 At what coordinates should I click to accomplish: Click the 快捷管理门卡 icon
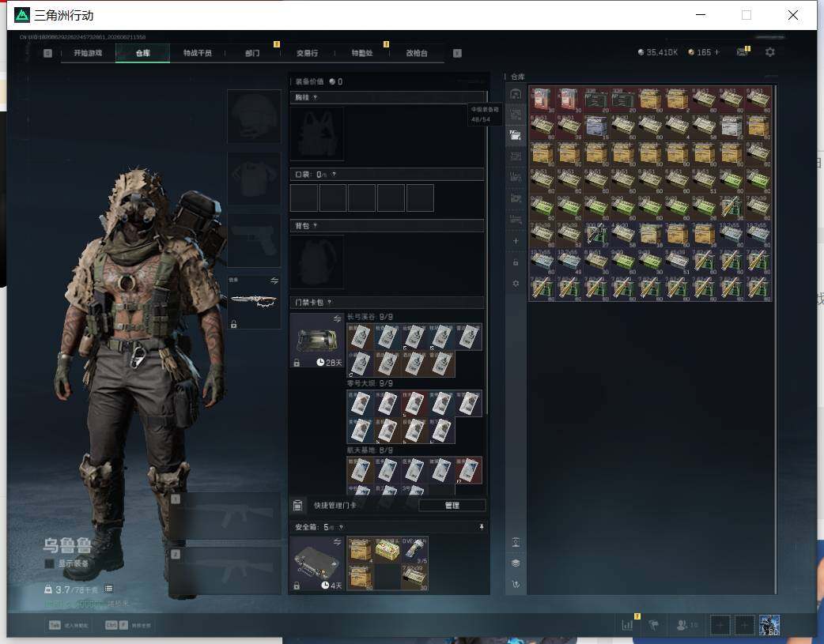[x=297, y=506]
